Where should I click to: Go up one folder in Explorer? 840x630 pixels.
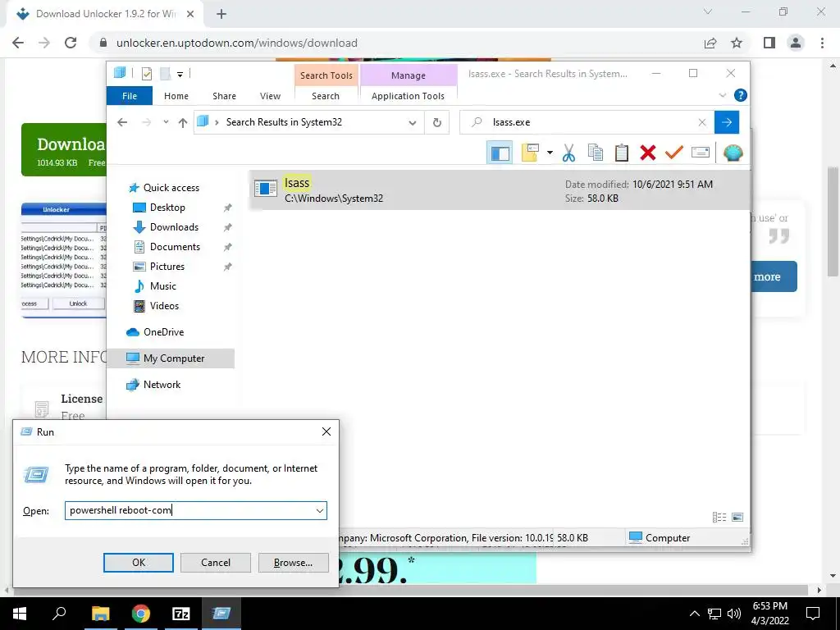click(x=183, y=123)
